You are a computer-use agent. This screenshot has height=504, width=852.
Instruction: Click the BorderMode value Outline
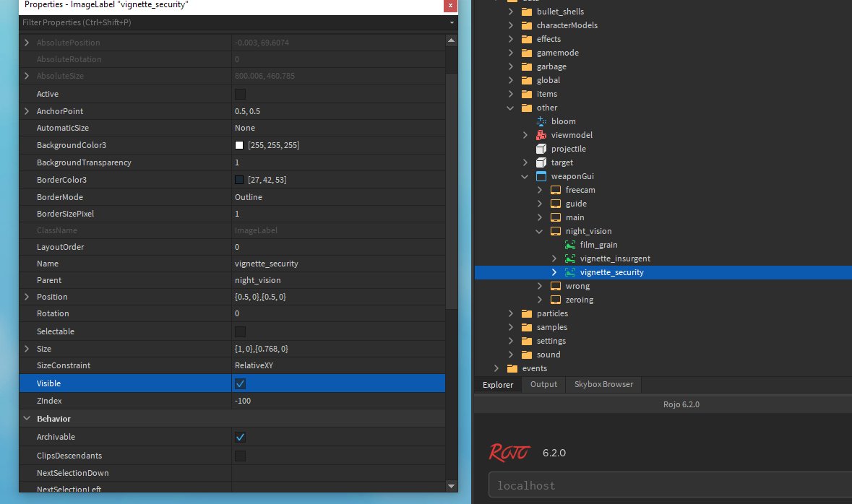(249, 197)
